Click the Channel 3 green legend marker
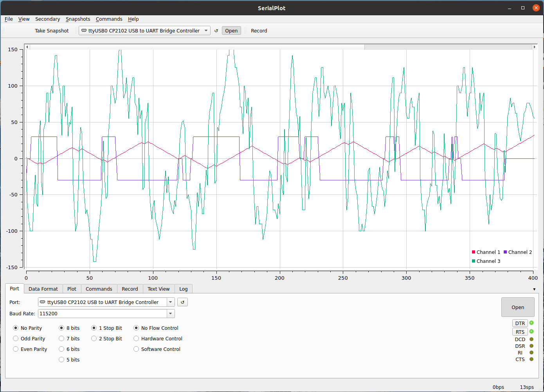The height and width of the screenshot is (392, 544). coord(474,261)
